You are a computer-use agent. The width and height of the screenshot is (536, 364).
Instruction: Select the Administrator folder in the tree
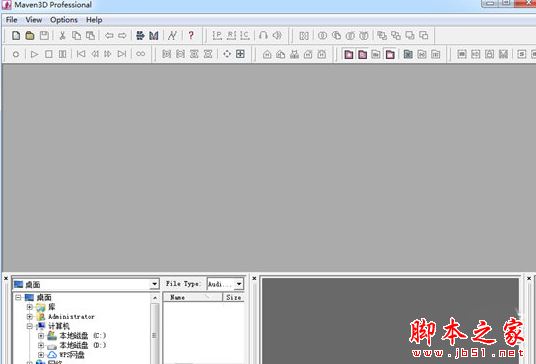pyautogui.click(x=71, y=316)
